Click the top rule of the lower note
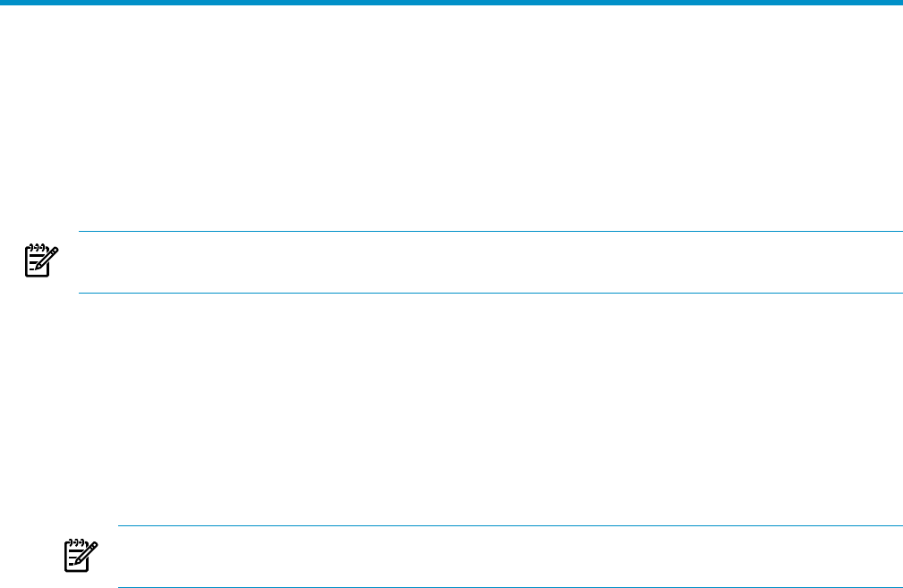 (x=510, y=526)
